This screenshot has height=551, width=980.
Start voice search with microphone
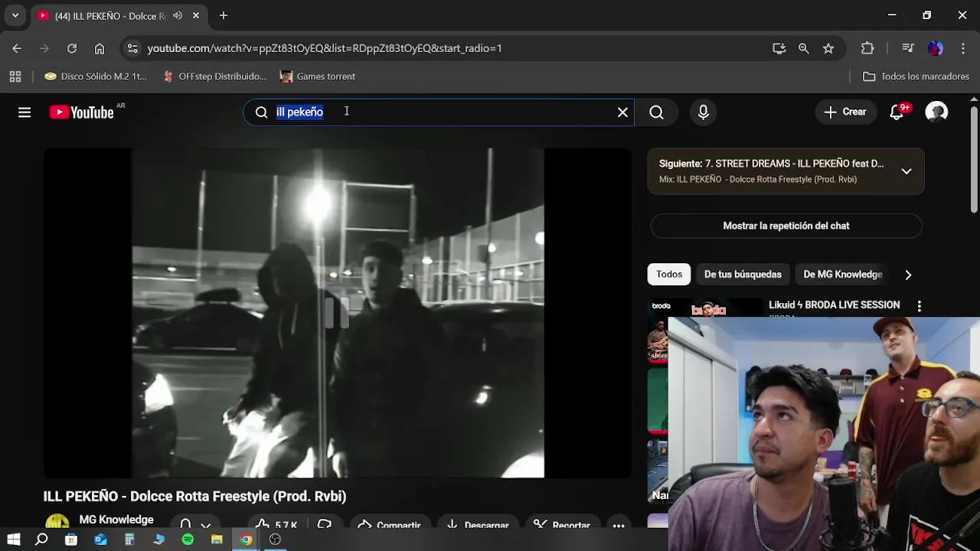pos(703,112)
